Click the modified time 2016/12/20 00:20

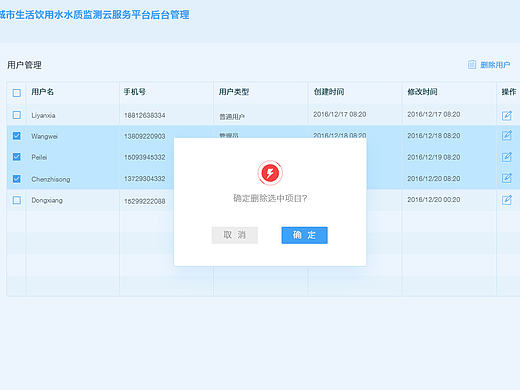434,199
